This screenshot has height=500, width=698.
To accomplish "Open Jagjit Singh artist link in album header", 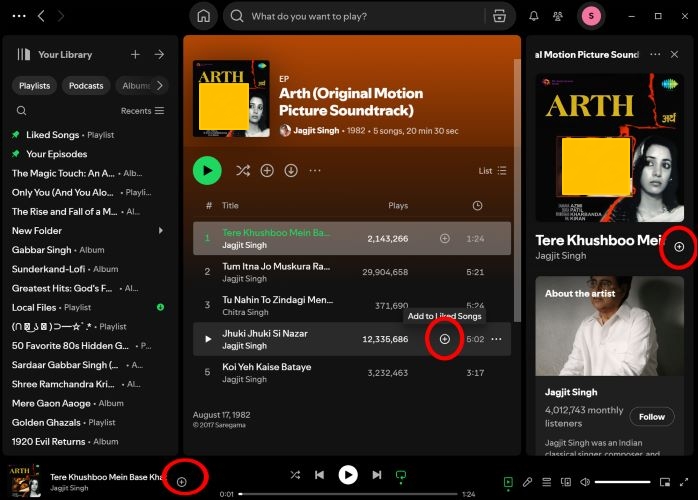I will tap(316, 130).
